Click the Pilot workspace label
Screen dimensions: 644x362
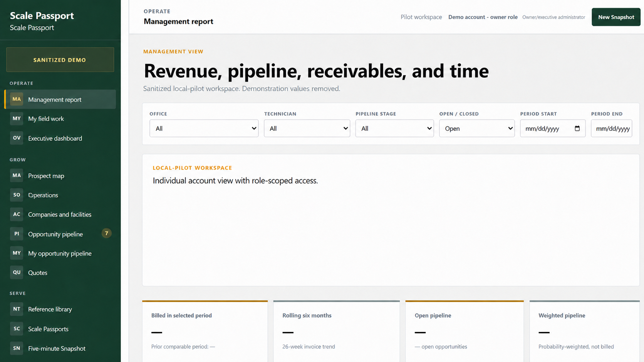421,17
